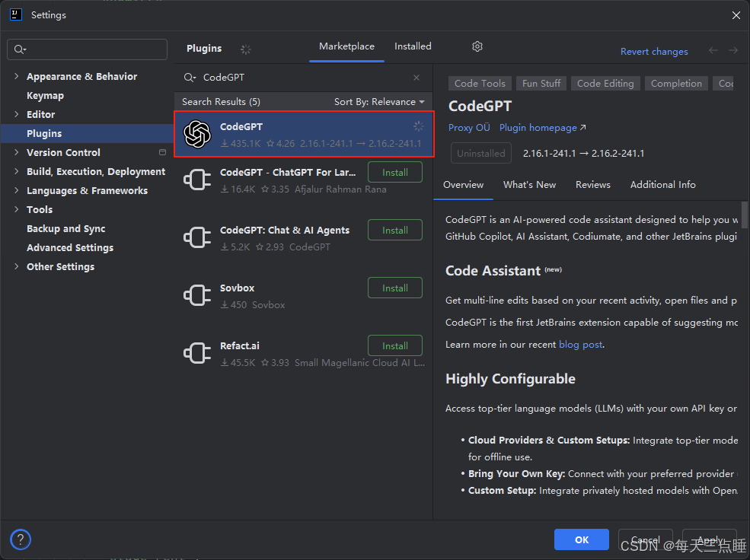
Task: Select the Refact.ai plugin title
Action: (x=240, y=346)
